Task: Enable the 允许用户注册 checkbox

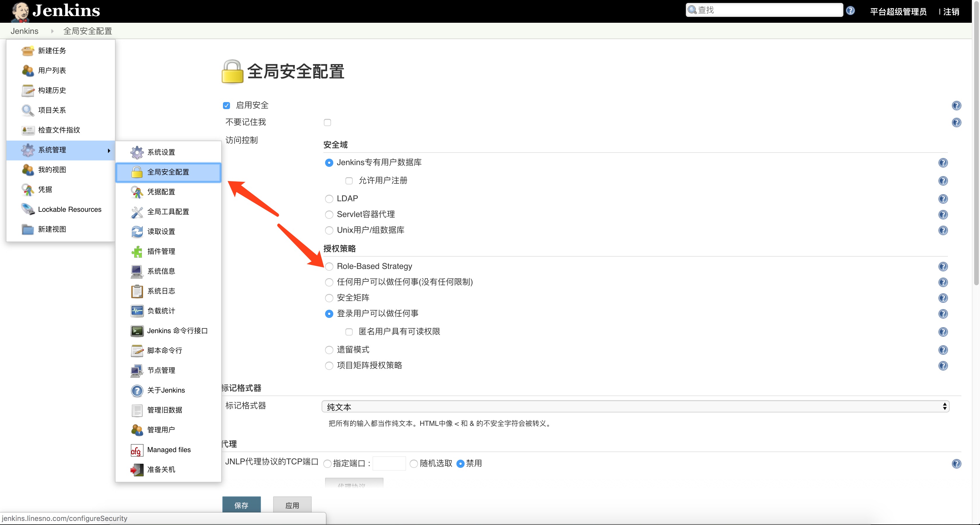Action: [349, 181]
